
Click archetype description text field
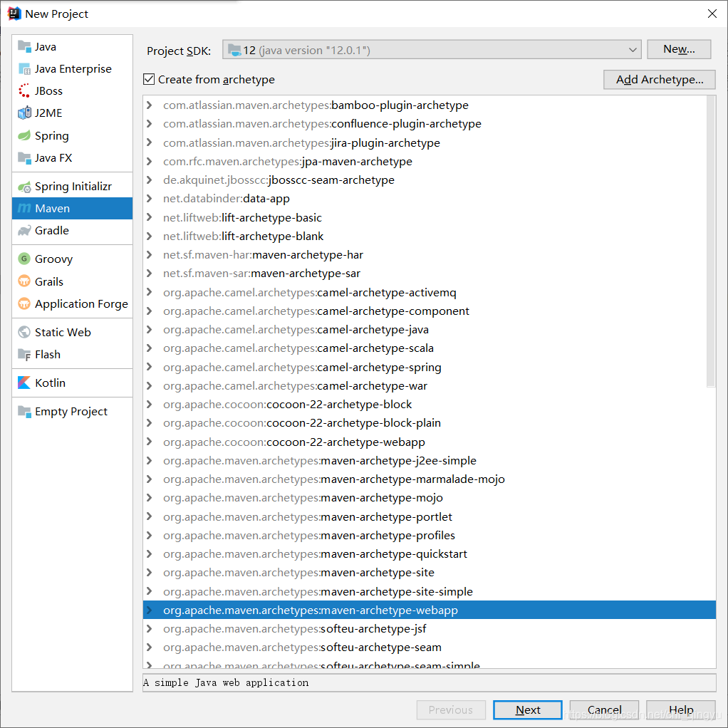[x=429, y=682]
